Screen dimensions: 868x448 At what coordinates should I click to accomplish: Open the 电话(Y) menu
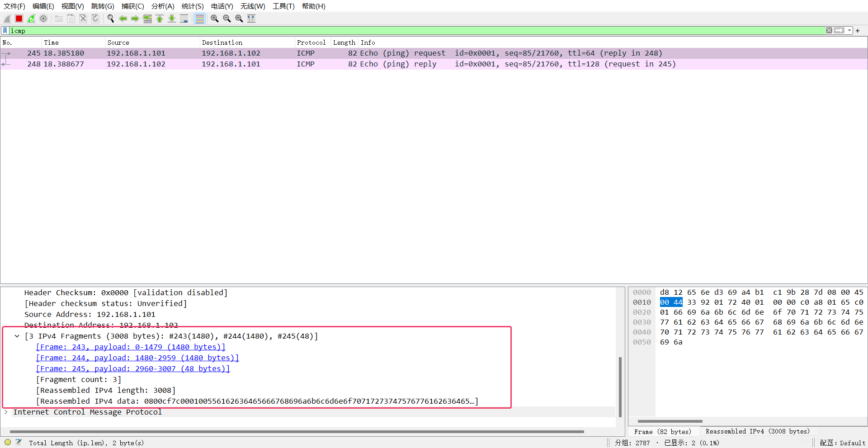(x=222, y=6)
